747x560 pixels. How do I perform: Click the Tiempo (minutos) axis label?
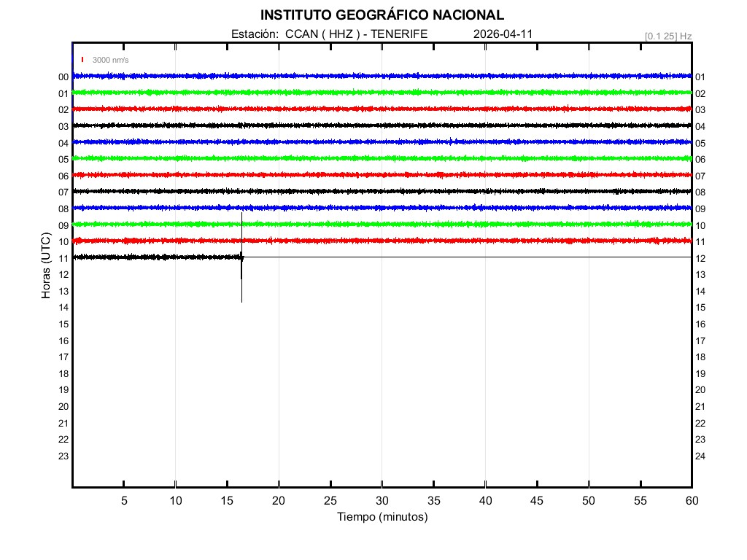point(382,517)
